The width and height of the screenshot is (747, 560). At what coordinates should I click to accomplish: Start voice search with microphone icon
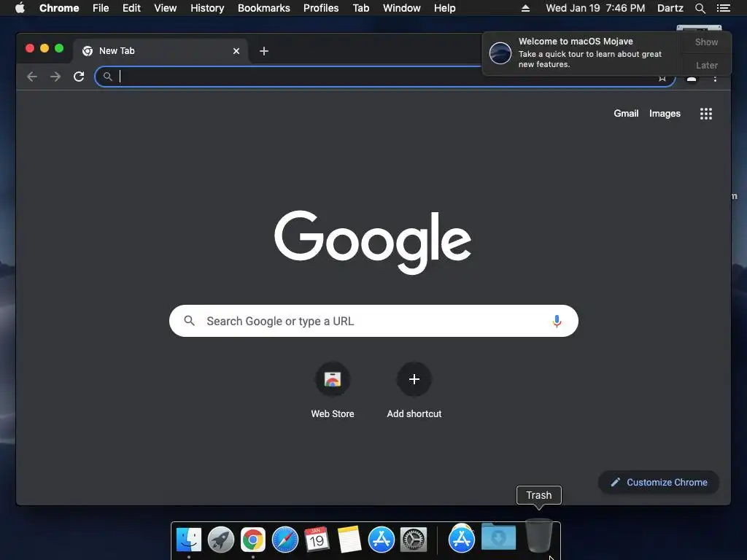tap(557, 321)
